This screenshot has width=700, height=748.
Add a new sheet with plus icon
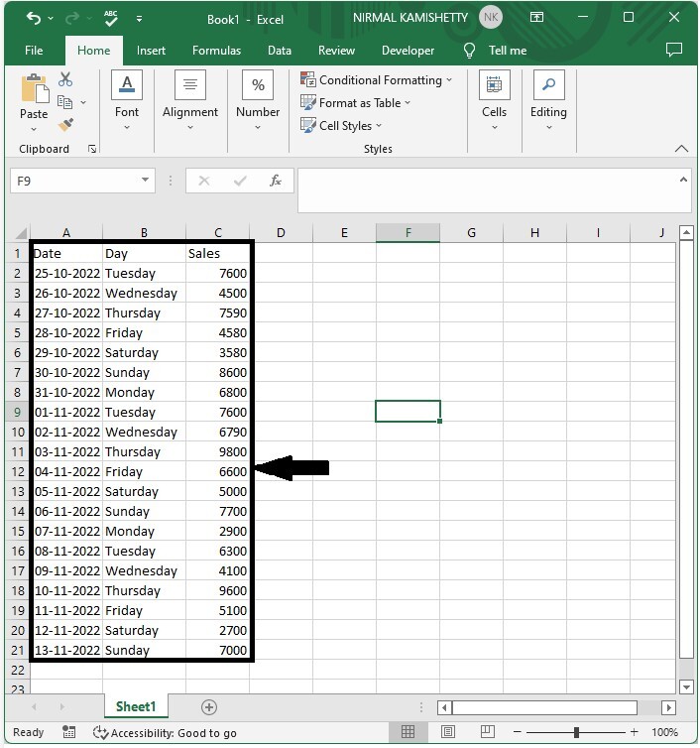coord(209,707)
